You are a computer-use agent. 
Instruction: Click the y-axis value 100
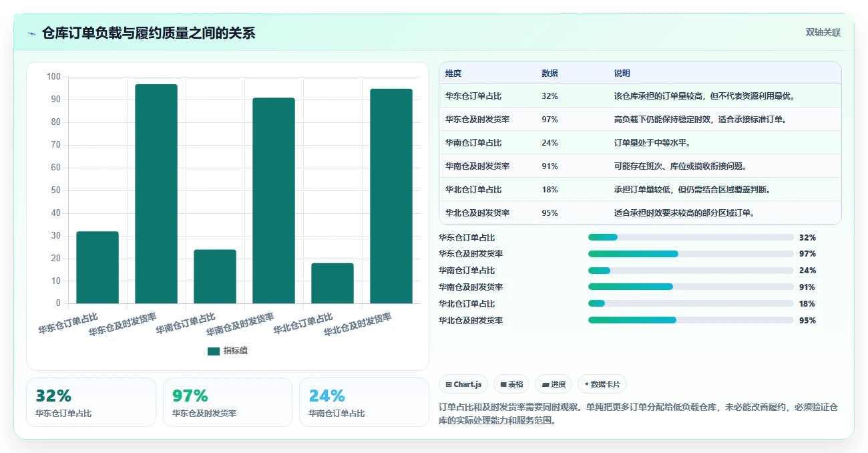coord(53,77)
